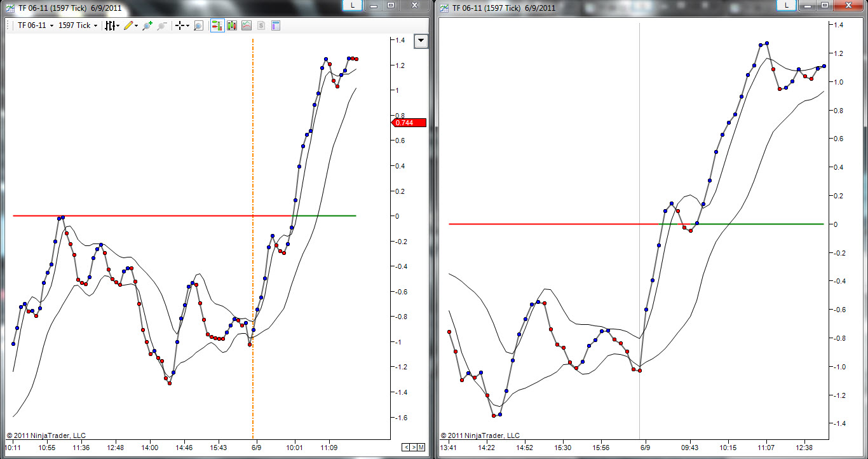Click the right chart window title icon

click(444, 8)
